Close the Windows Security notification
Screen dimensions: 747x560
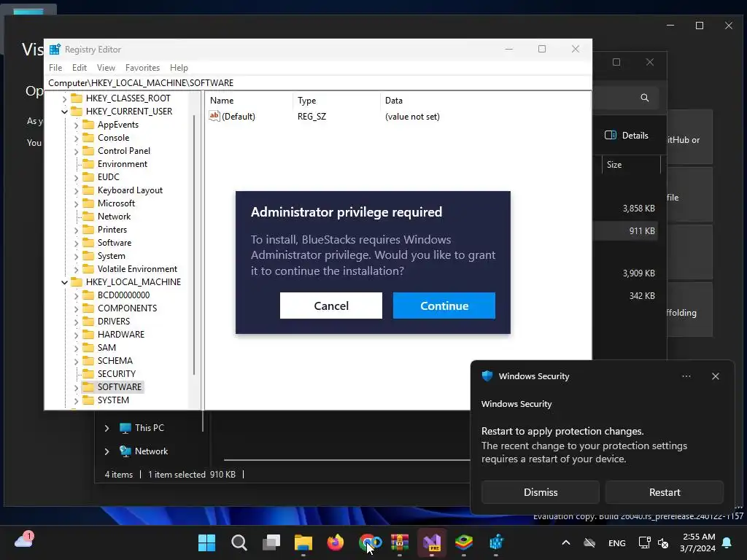[x=716, y=376]
